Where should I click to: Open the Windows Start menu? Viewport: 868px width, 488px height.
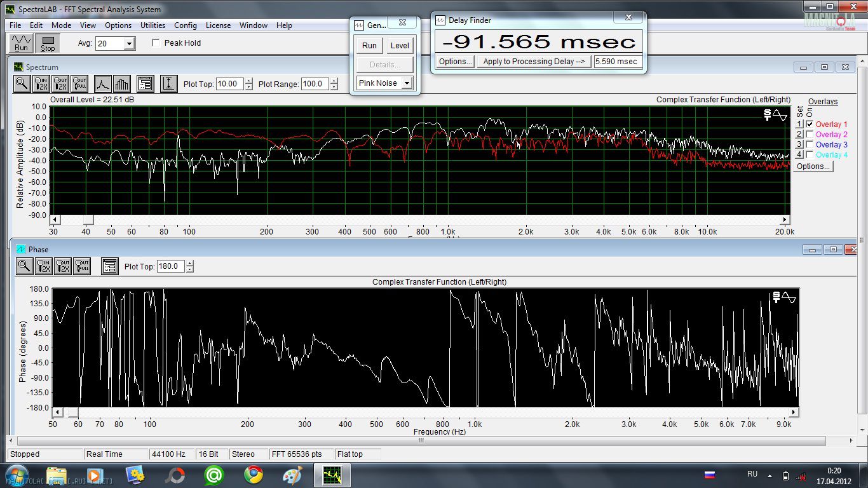pos(16,475)
